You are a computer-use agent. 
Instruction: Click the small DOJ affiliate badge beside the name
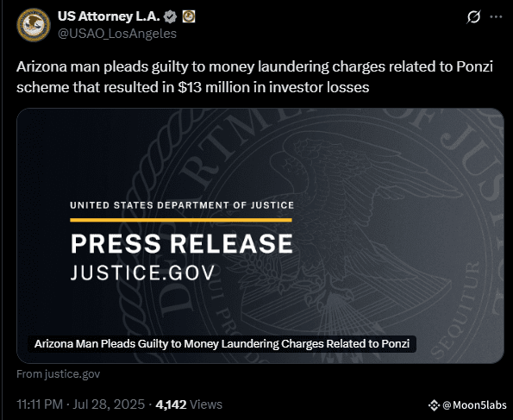coord(189,16)
